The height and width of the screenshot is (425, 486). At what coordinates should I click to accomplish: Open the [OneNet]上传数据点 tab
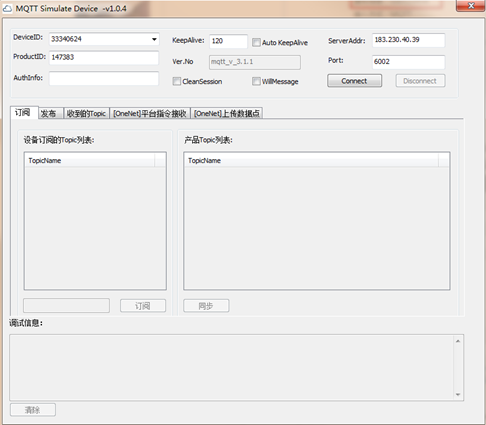pyautogui.click(x=227, y=113)
